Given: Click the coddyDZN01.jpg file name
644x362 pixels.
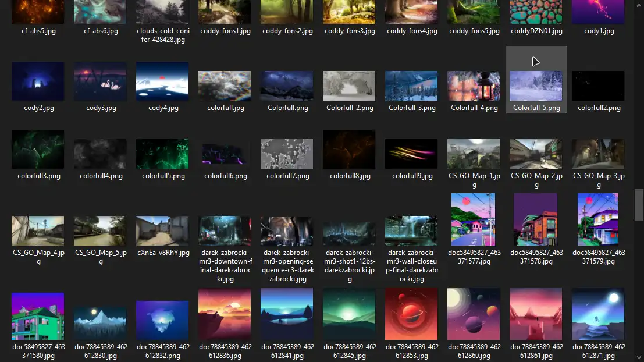Looking at the screenshot, I should (536, 31).
